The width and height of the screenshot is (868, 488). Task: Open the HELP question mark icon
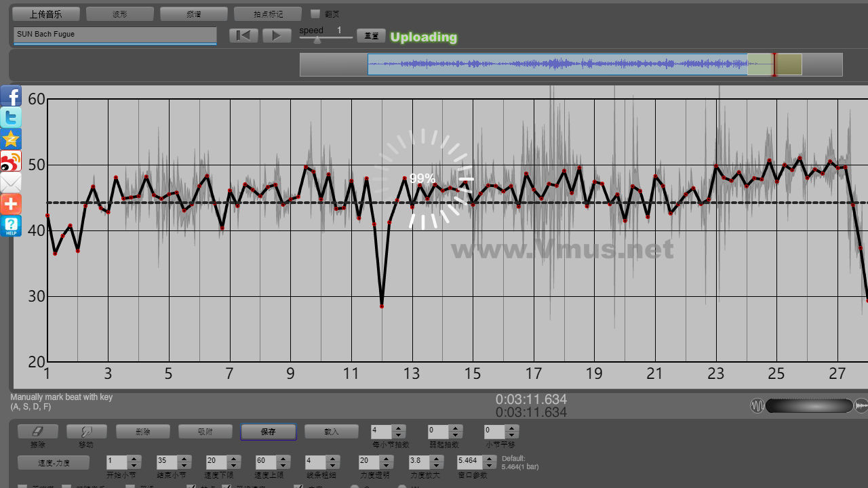[11, 226]
